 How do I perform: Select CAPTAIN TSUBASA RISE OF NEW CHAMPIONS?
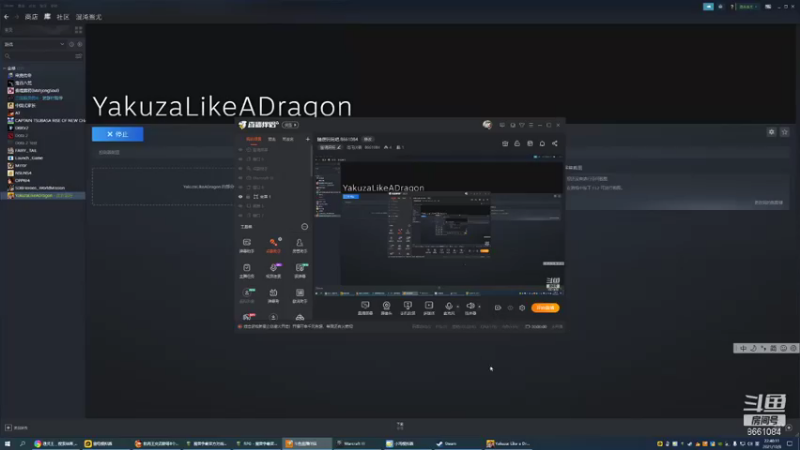pos(49,120)
